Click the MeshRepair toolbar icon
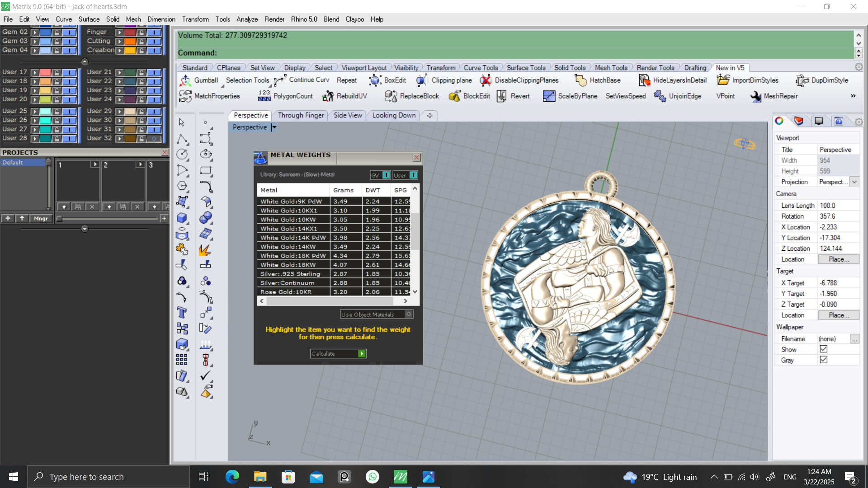 [x=755, y=96]
